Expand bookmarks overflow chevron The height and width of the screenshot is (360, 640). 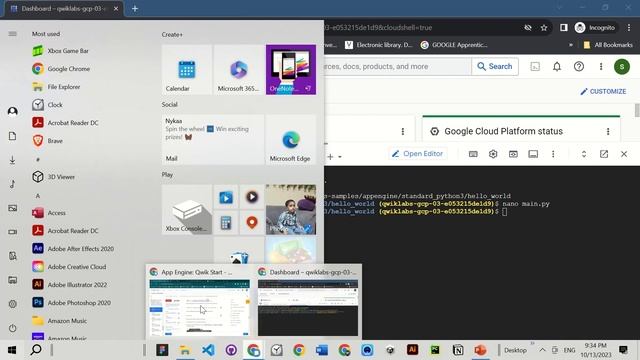click(571, 45)
